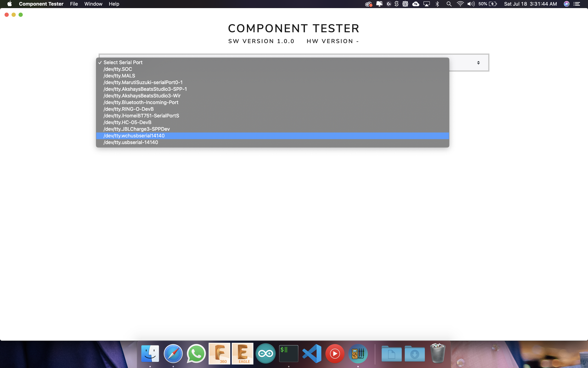Select /dev/tty.usbserial-14140 from the list
The width and height of the screenshot is (588, 368).
[131, 142]
